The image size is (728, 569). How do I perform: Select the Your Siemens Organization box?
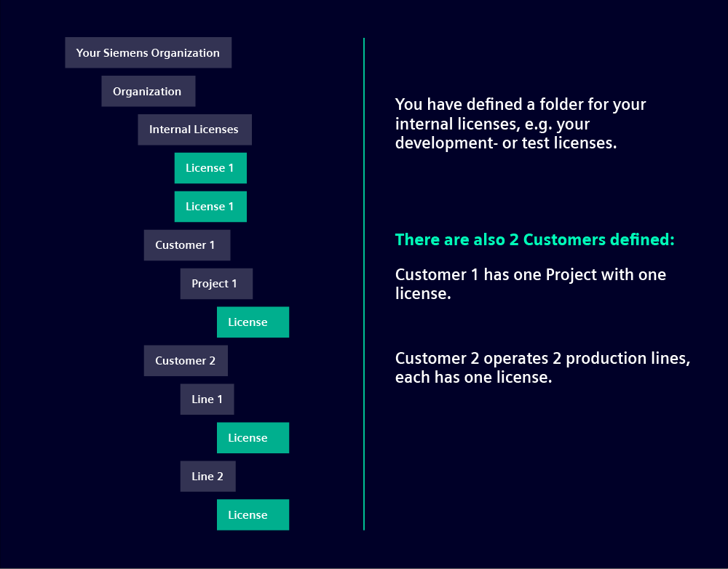click(148, 52)
